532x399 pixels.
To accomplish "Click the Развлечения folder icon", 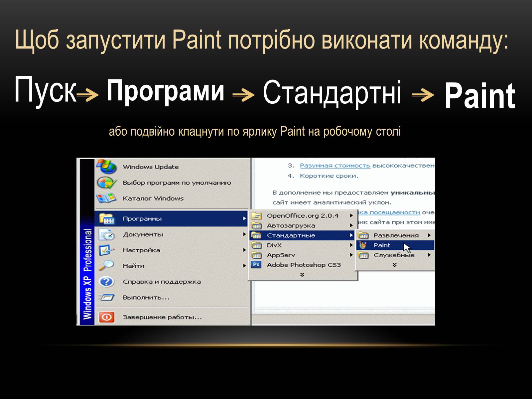I will (x=363, y=235).
